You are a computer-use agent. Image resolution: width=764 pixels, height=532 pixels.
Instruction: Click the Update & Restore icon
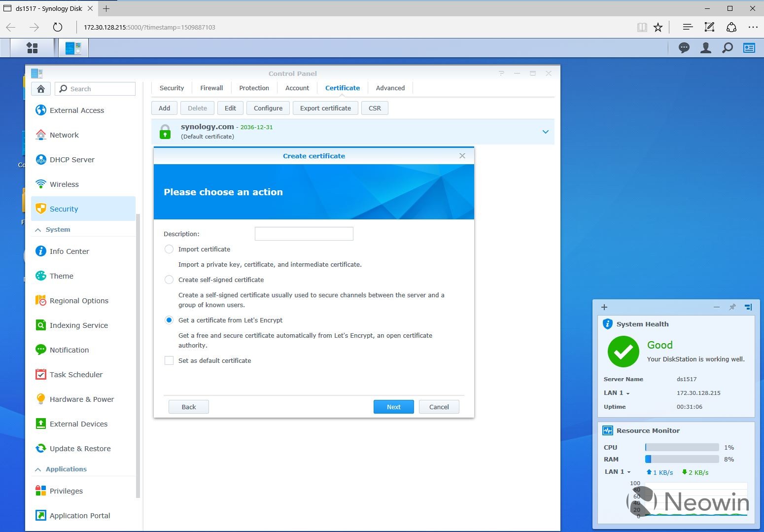point(41,448)
